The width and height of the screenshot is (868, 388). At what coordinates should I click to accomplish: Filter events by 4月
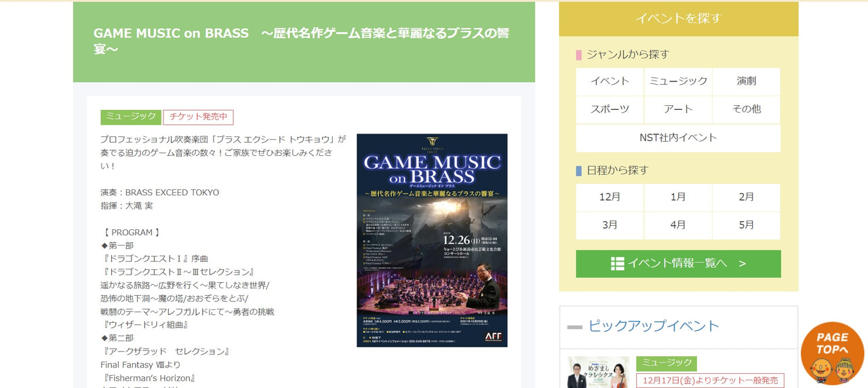click(678, 226)
